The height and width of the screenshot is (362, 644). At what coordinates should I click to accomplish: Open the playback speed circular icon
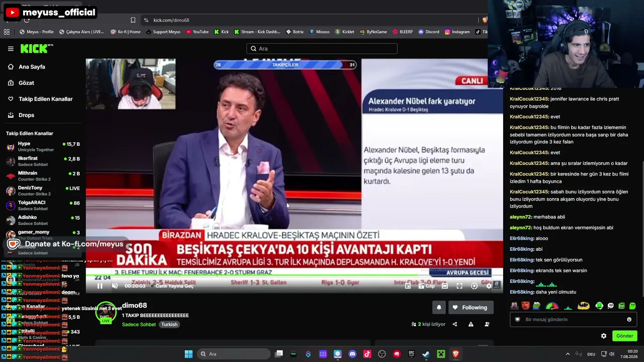(x=474, y=286)
